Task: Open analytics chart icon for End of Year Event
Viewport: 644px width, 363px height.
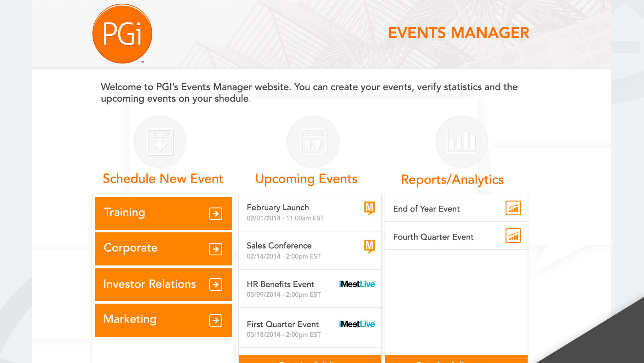Action: [x=513, y=208]
